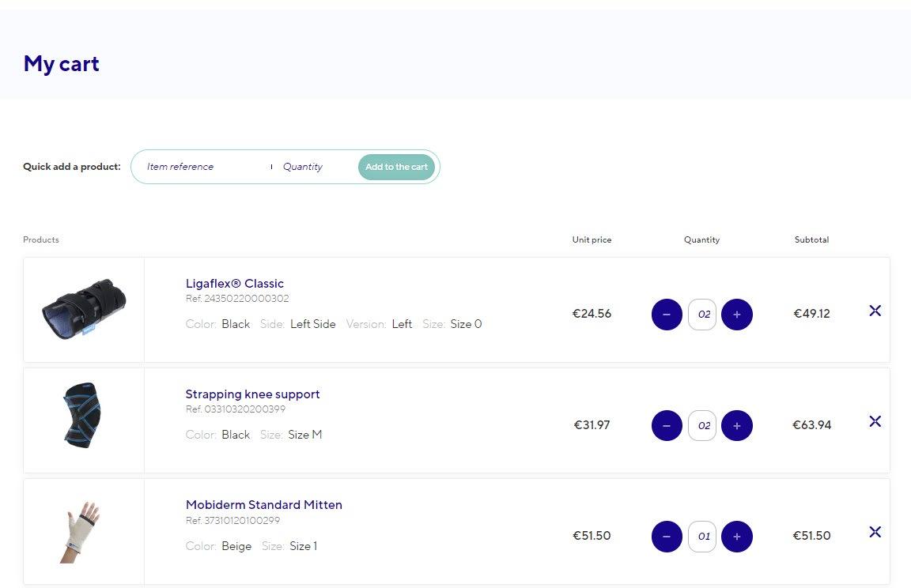Open the Strapping knee support product page
Image resolution: width=911 pixels, height=588 pixels.
coord(252,394)
